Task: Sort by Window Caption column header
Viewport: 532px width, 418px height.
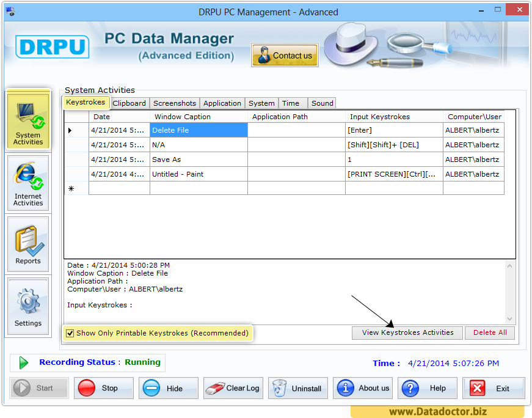Action: 199,117
